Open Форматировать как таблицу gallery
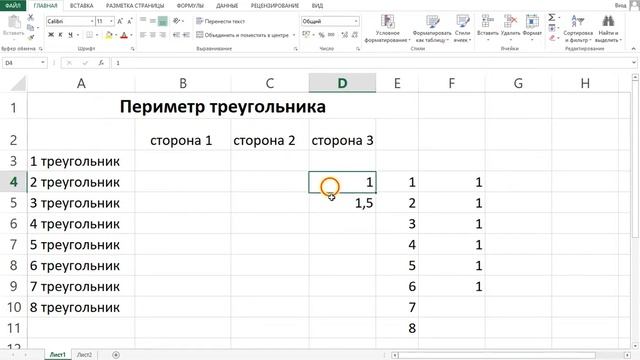The height and width of the screenshot is (360, 640). 432,28
